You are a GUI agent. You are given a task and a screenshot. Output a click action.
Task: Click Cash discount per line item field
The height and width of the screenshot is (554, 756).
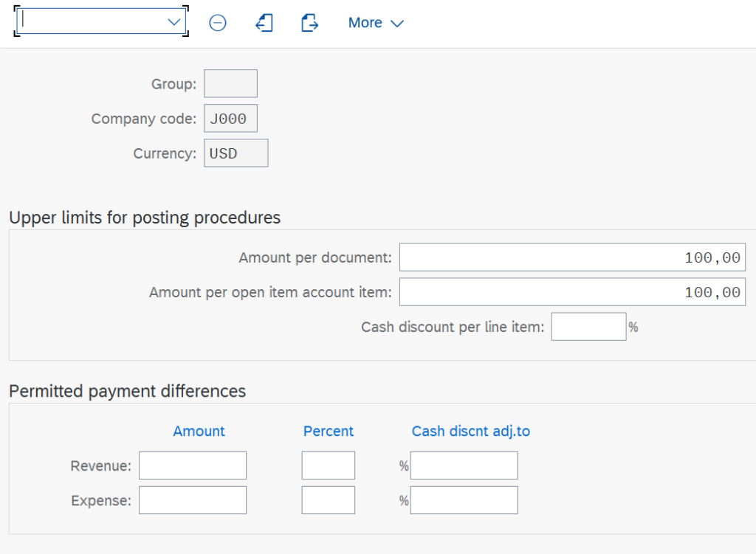pos(588,327)
